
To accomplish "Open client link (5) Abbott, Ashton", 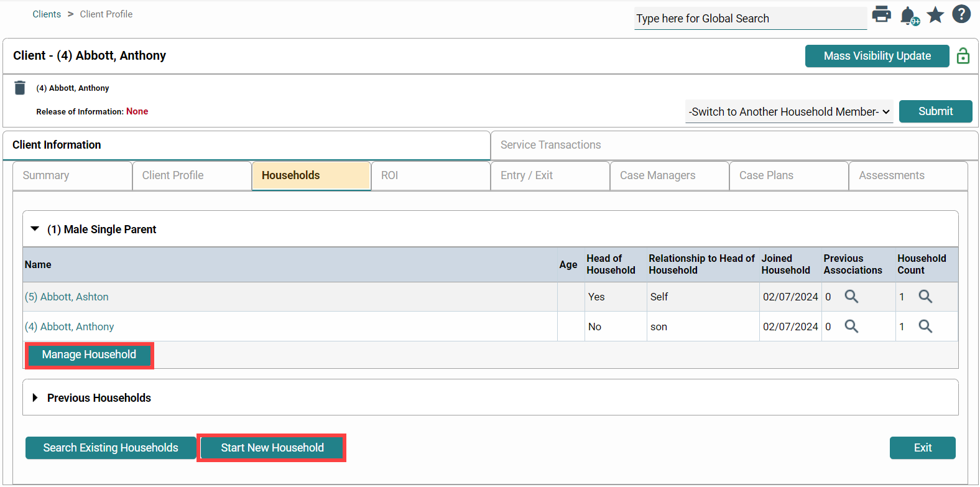I will click(x=67, y=297).
